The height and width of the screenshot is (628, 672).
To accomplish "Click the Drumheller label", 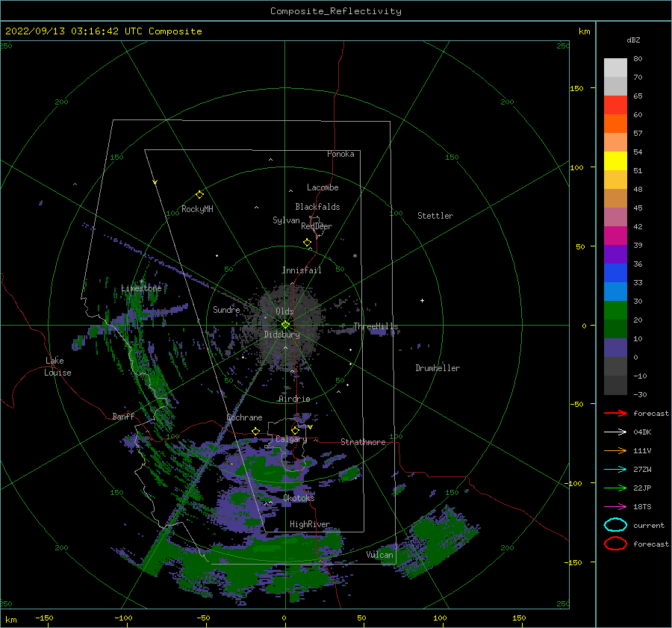I will [x=438, y=368].
